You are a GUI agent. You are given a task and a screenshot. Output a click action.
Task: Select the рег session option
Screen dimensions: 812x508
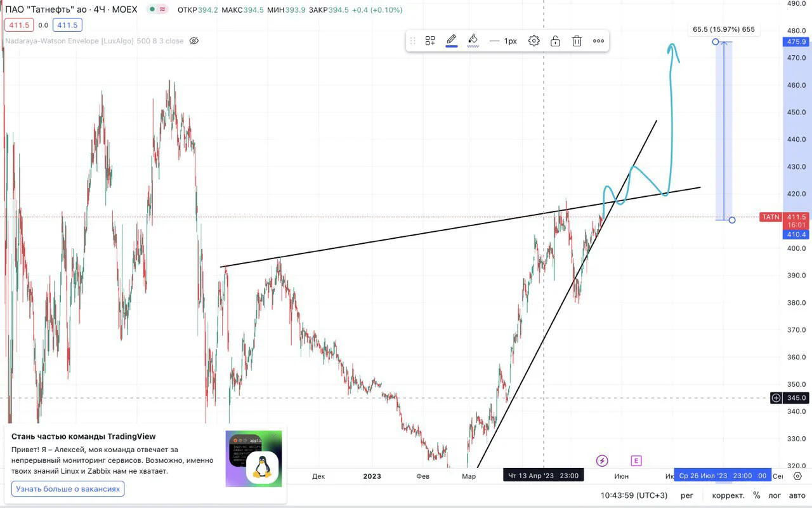(687, 495)
